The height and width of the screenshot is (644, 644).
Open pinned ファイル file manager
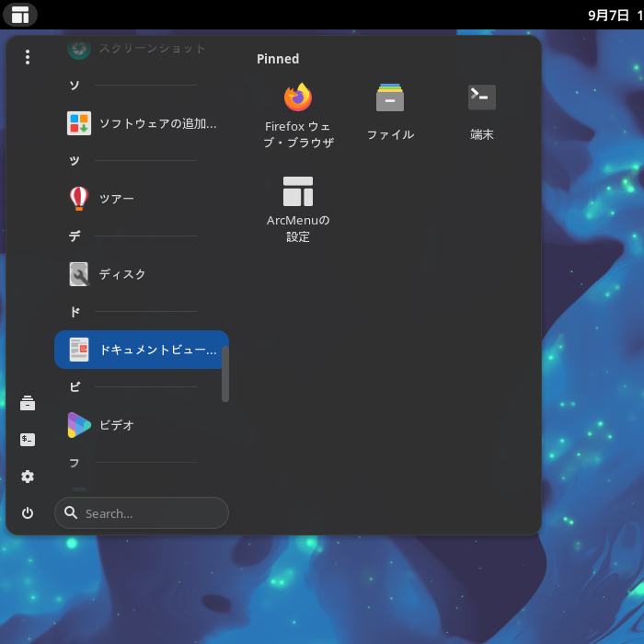tap(390, 111)
